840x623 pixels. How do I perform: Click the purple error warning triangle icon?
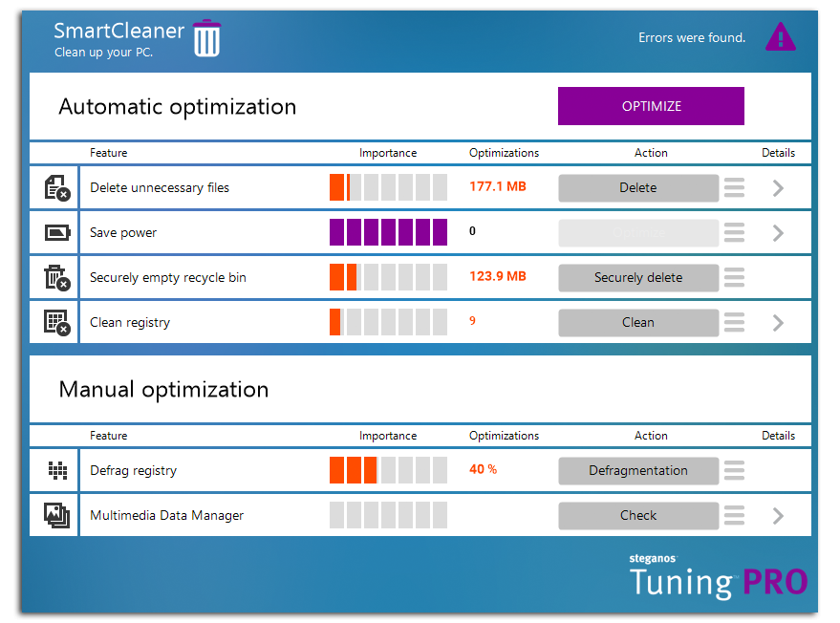[780, 36]
